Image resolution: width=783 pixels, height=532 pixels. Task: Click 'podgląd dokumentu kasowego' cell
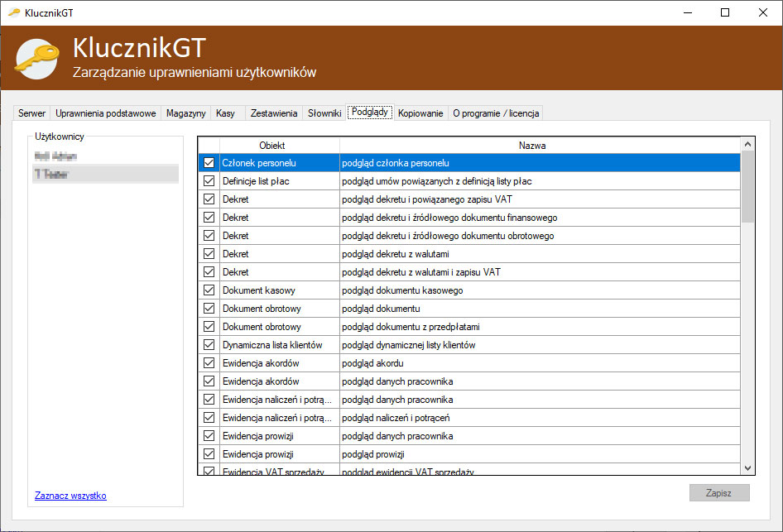click(x=540, y=290)
